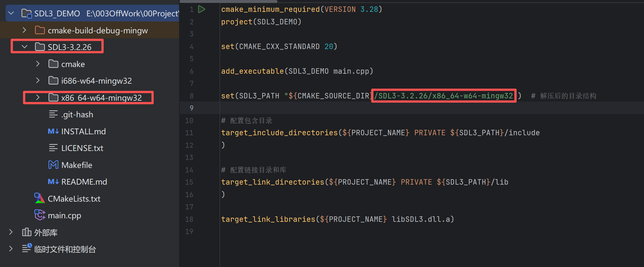Expand the 临时文件和控制台 node

click(11, 249)
